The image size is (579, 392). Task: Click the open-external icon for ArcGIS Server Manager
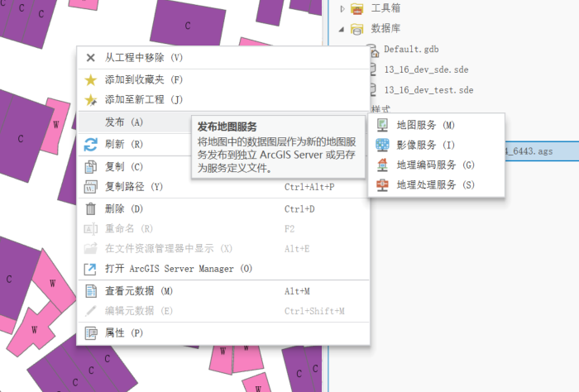(x=90, y=269)
